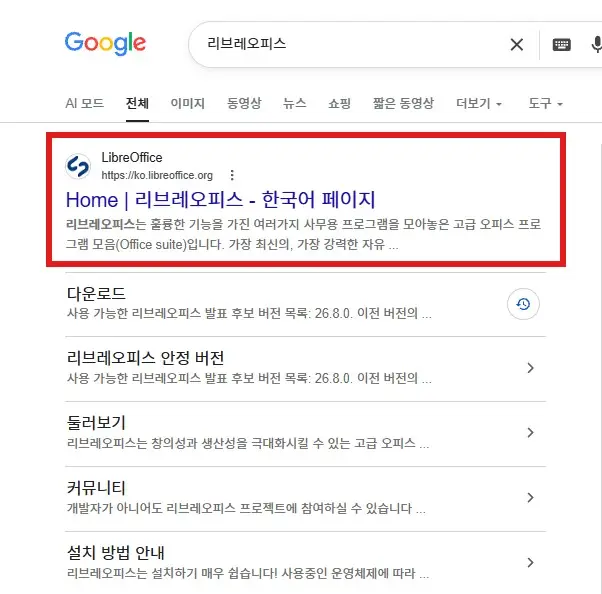Click the chevron on the 리브레오피스 안정 버전 row
This screenshot has width=602, height=594.
point(530,368)
